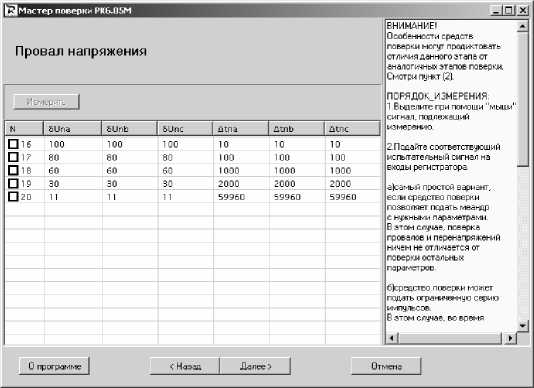Select the Δtnc cell in row 19
This screenshot has height=388, width=534.
tap(353, 183)
